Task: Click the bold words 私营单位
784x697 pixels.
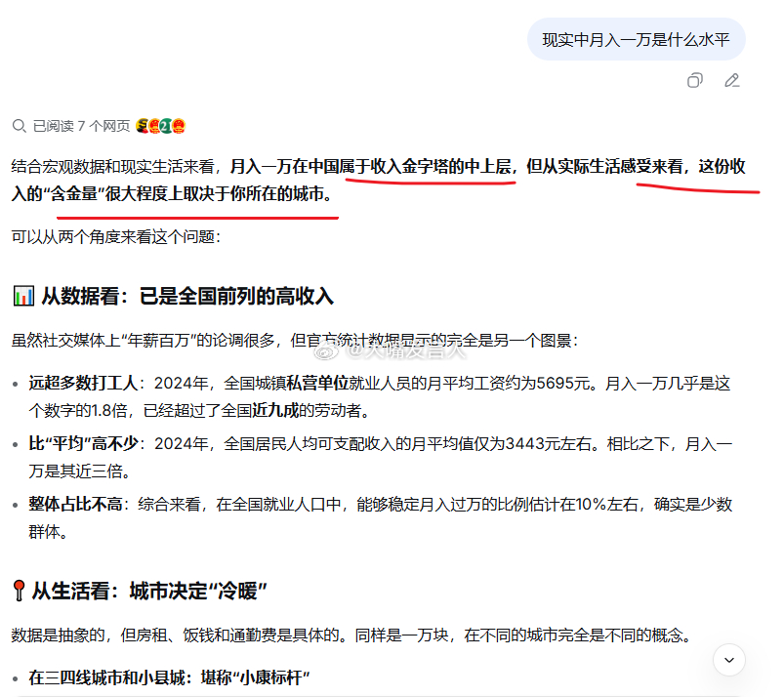Action: (317, 383)
